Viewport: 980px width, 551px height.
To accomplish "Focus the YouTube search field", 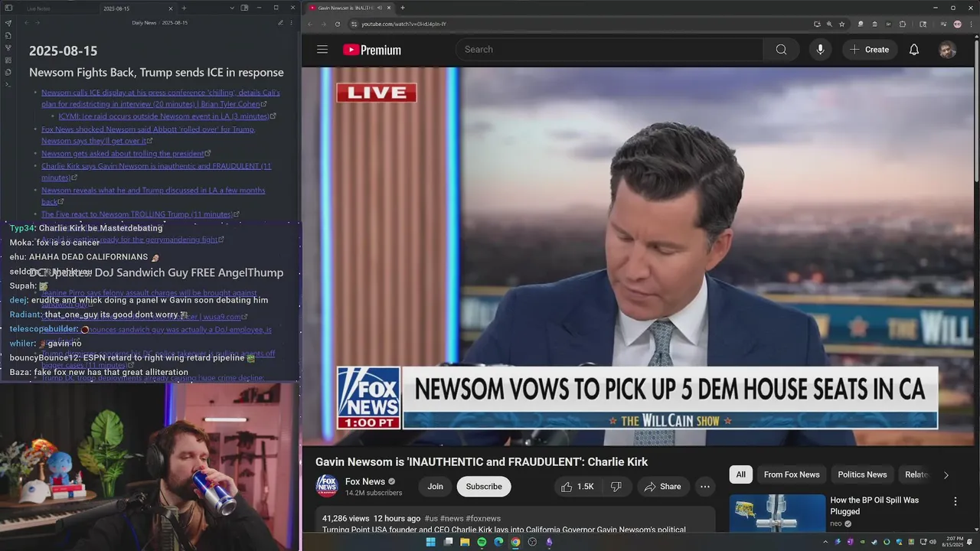I will 609,49.
